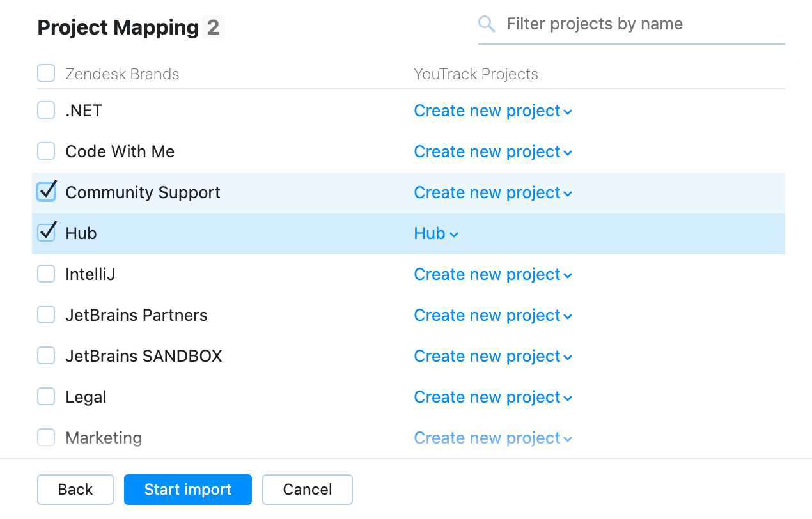Toggle the select-all Zendesk Brands checkbox
The width and height of the screenshot is (812, 519).
pyautogui.click(x=46, y=74)
